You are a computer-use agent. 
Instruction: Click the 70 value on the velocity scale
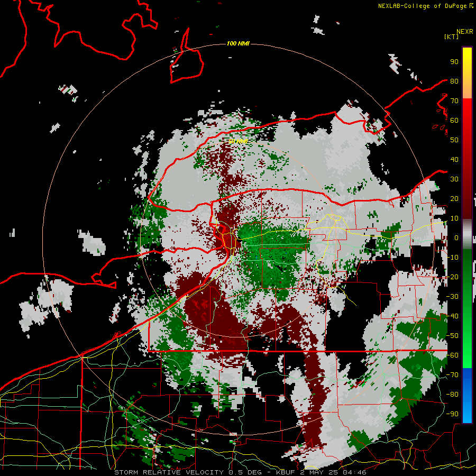point(454,101)
